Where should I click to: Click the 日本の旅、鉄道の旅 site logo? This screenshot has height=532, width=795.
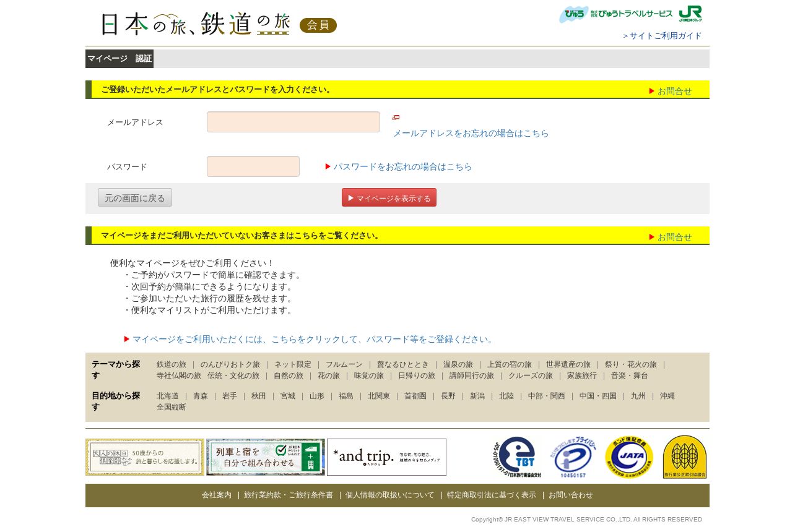(195, 24)
